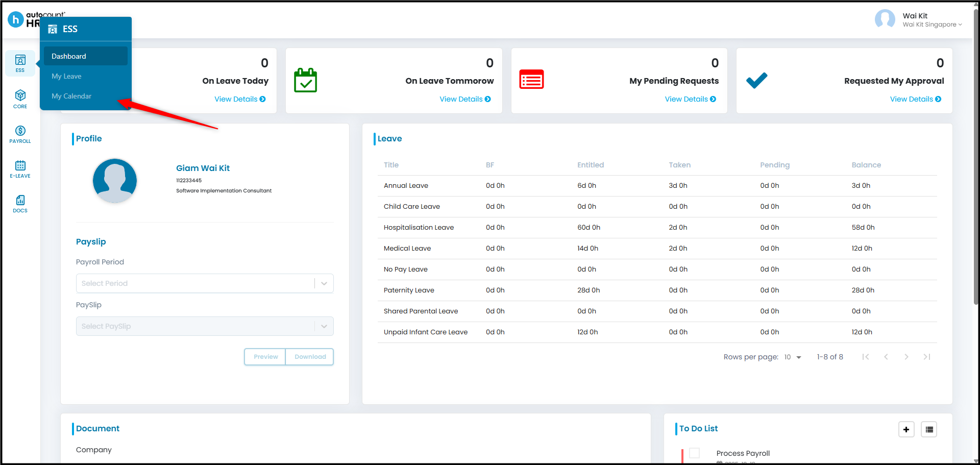The image size is (980, 465).
Task: Click the 1-8 of 8 pagination text
Action: (830, 357)
